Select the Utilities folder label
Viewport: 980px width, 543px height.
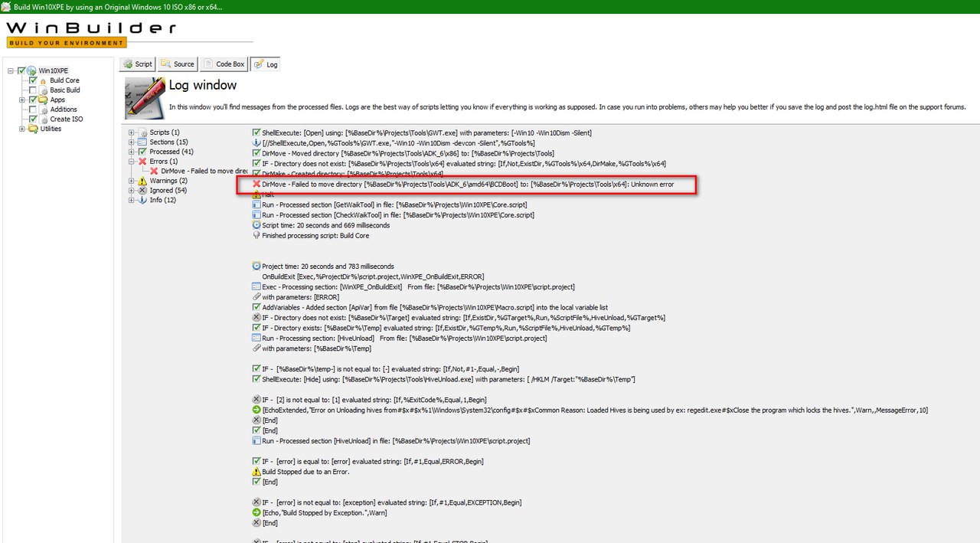[x=51, y=129]
